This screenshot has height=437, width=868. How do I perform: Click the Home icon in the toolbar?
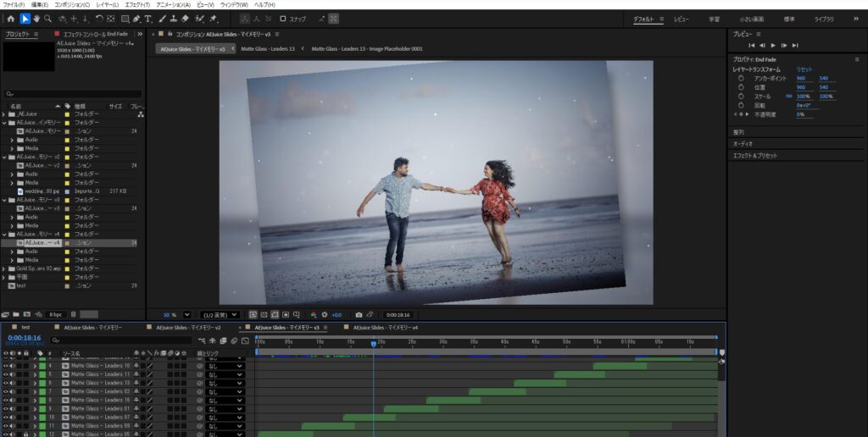point(11,19)
